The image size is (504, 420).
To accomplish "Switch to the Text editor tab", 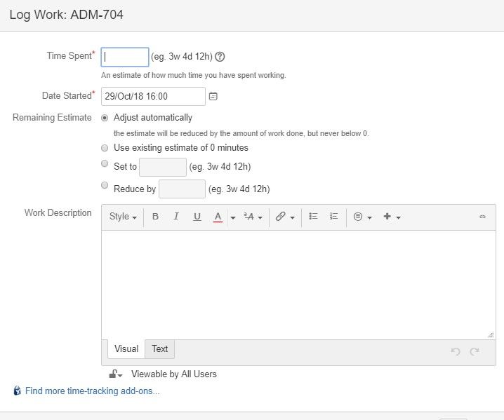I will (x=160, y=348).
